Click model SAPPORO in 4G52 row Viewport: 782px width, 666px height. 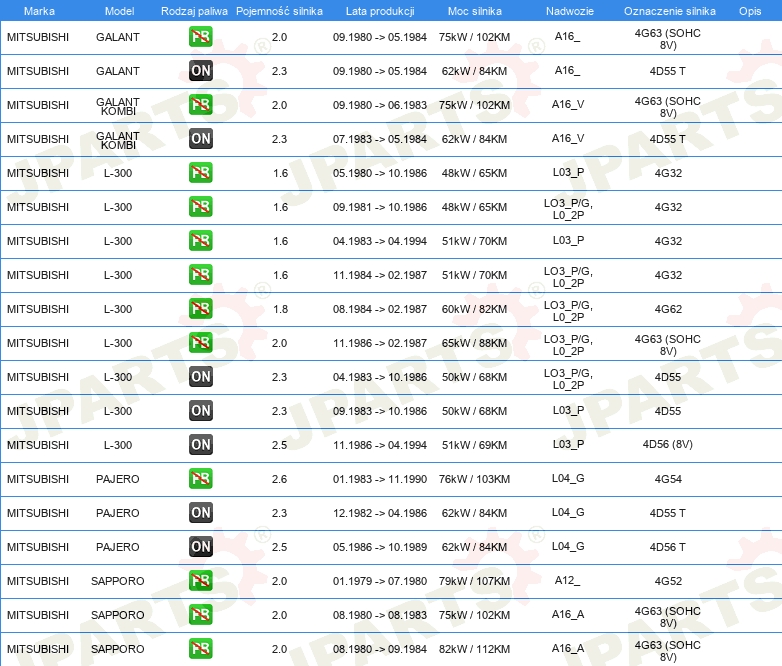118,581
